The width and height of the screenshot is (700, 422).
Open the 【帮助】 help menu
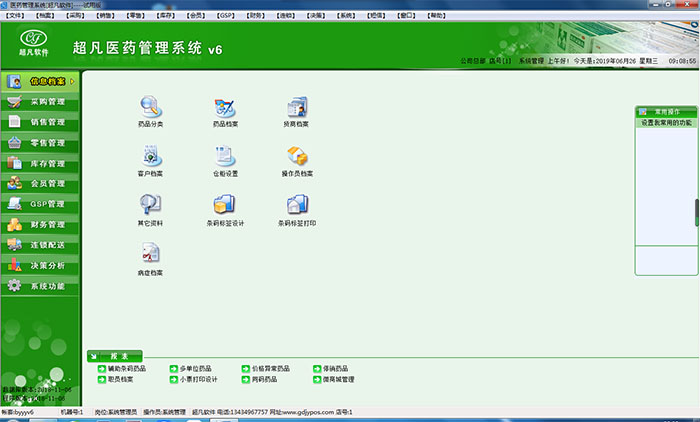437,16
